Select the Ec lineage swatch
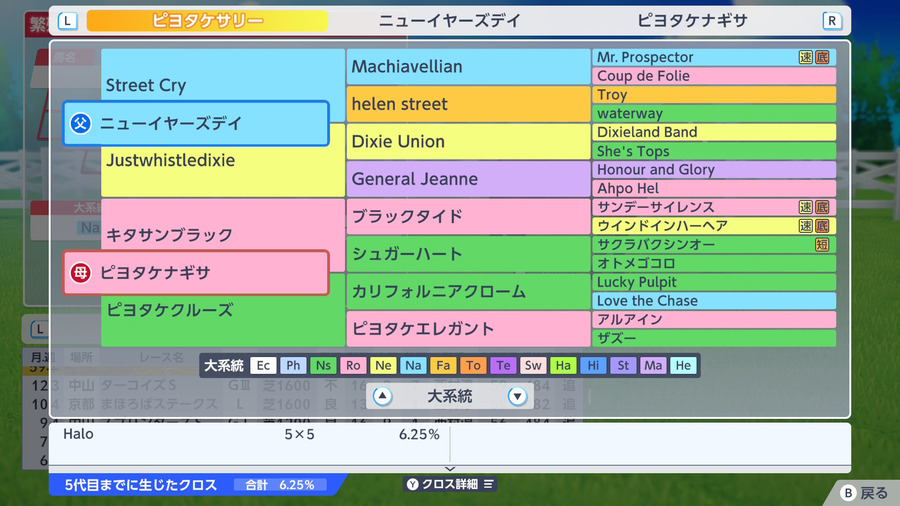The height and width of the screenshot is (506, 900). pyautogui.click(x=263, y=365)
